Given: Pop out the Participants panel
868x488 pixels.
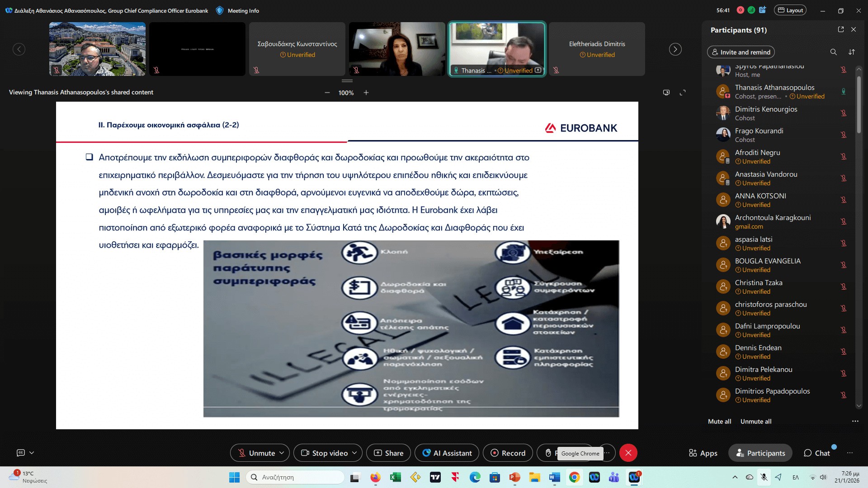Looking at the screenshot, I should click(841, 29).
